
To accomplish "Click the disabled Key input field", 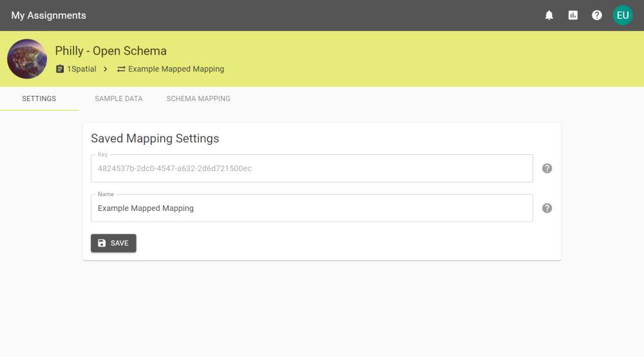I will (312, 169).
